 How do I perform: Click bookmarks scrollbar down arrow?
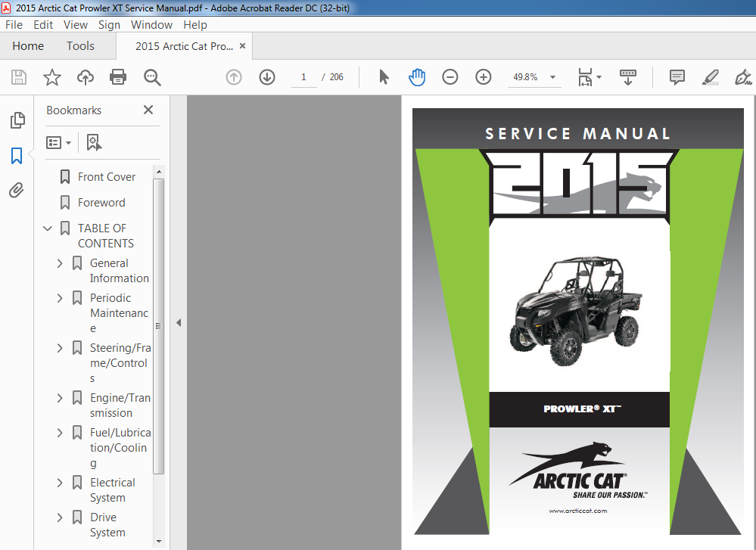coord(159,542)
